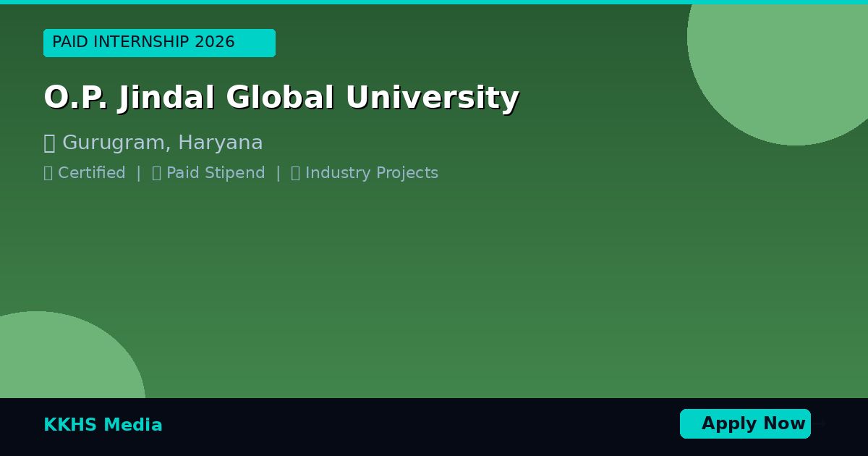Click the Apply Now button
Image resolution: width=868 pixels, height=456 pixels.
tap(745, 423)
